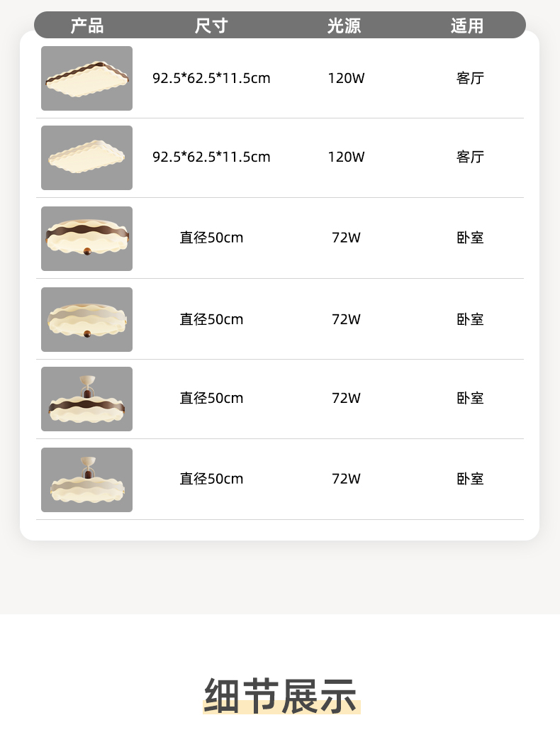This screenshot has height=742, width=560.
Task: Click the brown-trimmed rectangular ceiling lamp thumbnail
Action: 86,78
